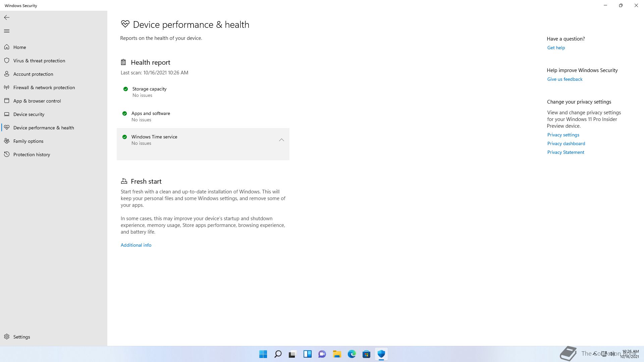The width and height of the screenshot is (644, 362).
Task: Click the Get help link
Action: pos(556,48)
